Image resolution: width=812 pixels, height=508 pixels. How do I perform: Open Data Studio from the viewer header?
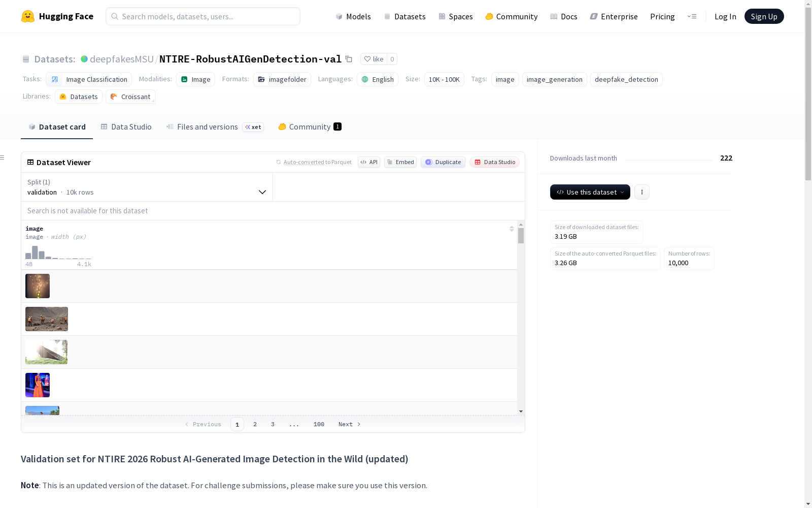(x=495, y=162)
